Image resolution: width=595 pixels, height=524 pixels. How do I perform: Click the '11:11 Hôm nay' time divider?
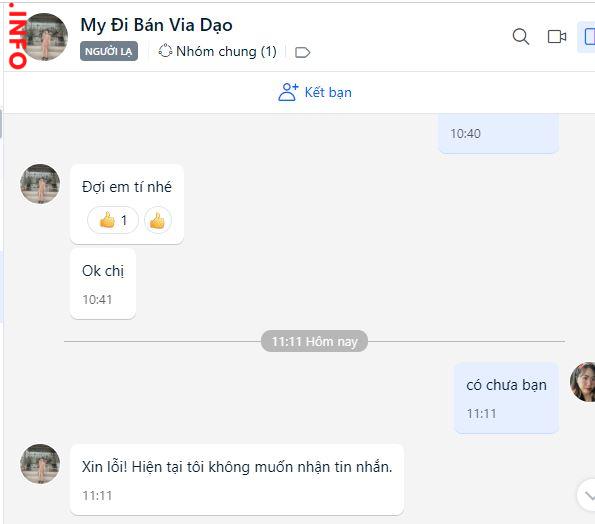[x=314, y=341]
